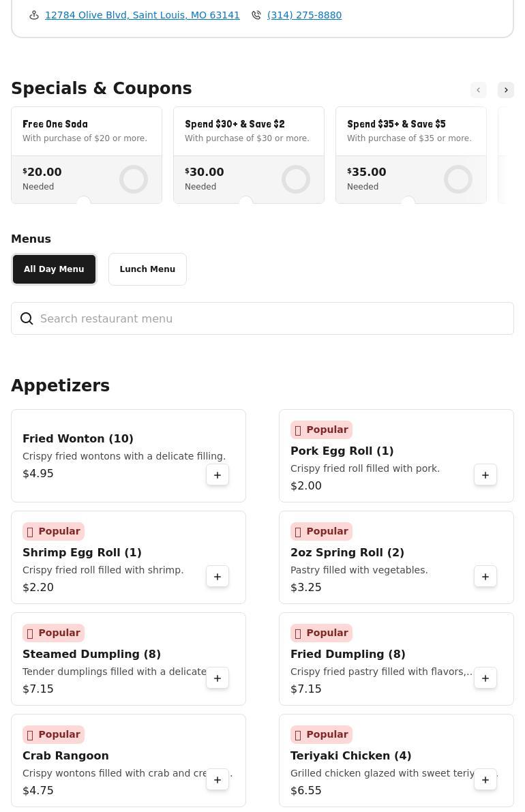The image size is (525, 812).
Task: Add Pork Egg Roll to order
Action: 485,475
